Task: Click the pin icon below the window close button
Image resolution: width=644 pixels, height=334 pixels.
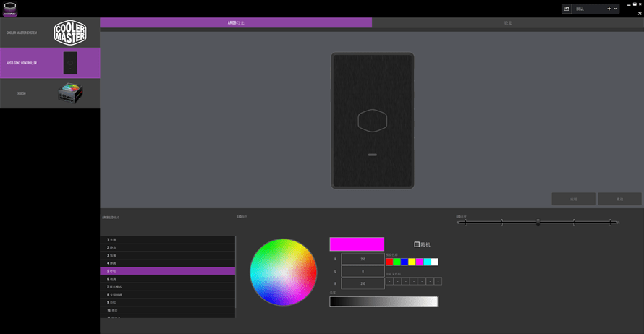Action: tap(640, 13)
